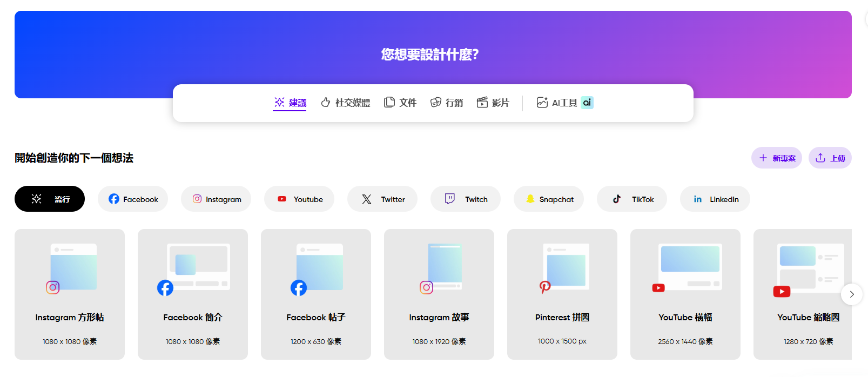Click the YouTube badge on 橫幅 card

tap(658, 288)
